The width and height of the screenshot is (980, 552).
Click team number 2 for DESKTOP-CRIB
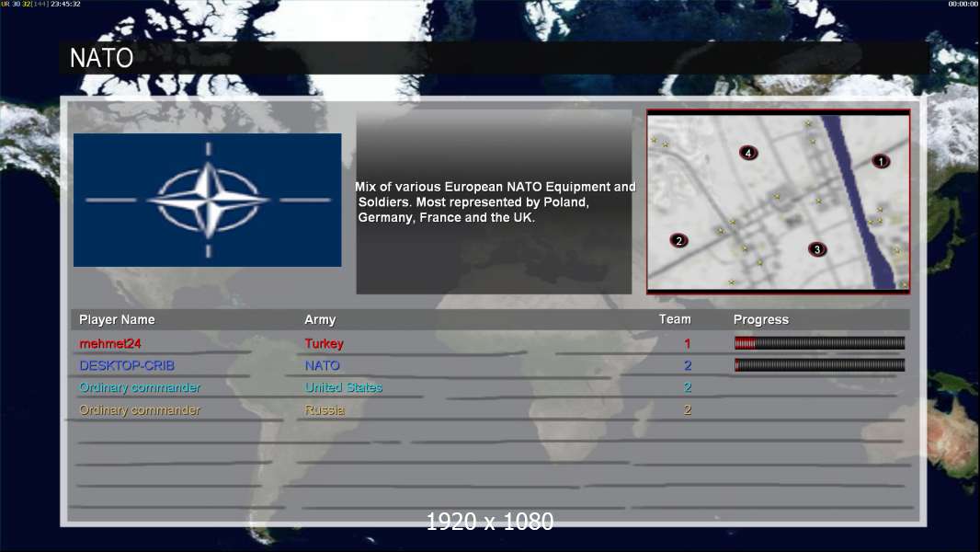pos(687,365)
